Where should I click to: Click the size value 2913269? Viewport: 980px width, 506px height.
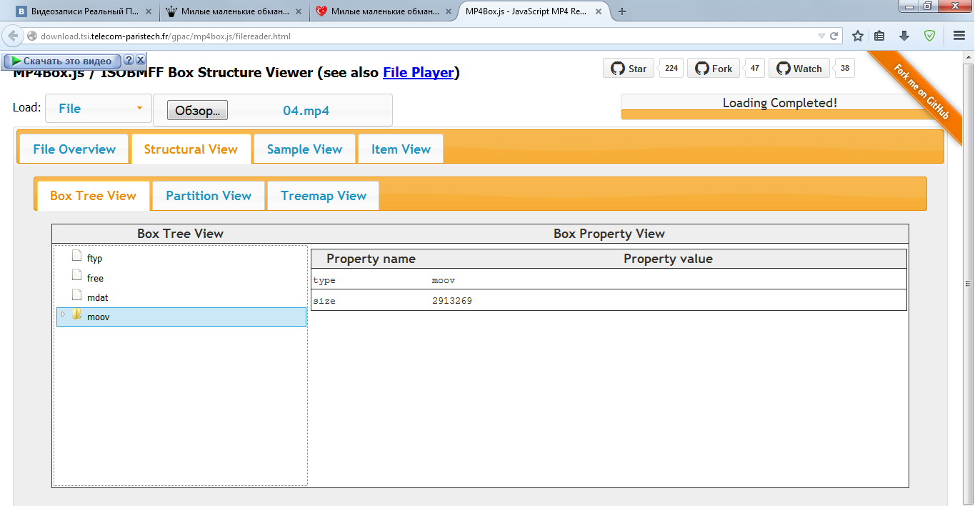pos(452,301)
